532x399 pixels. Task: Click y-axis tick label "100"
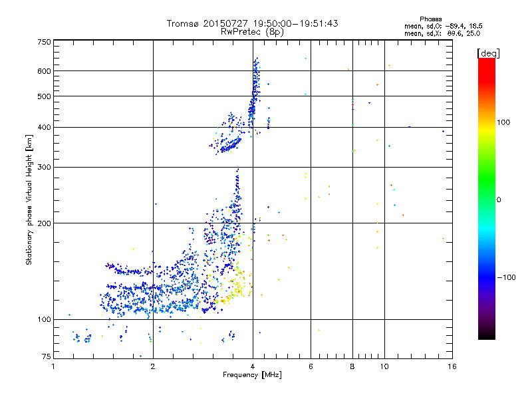coord(44,319)
